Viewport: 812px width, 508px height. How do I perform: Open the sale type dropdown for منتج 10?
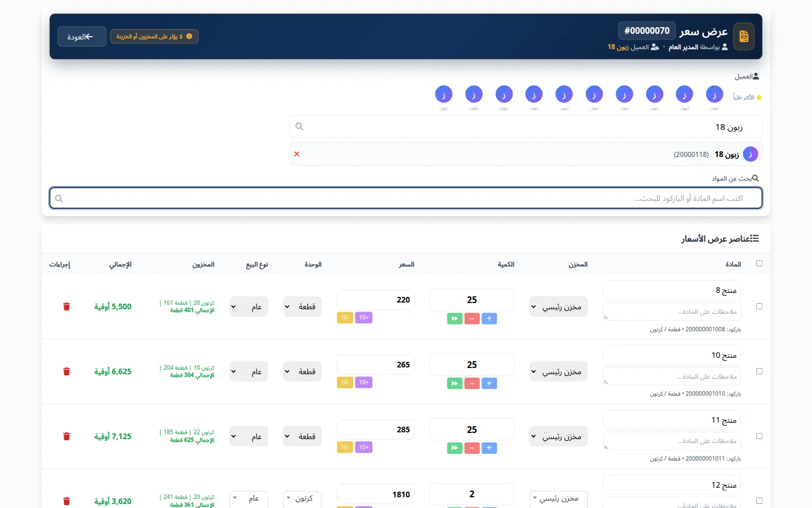click(x=249, y=371)
